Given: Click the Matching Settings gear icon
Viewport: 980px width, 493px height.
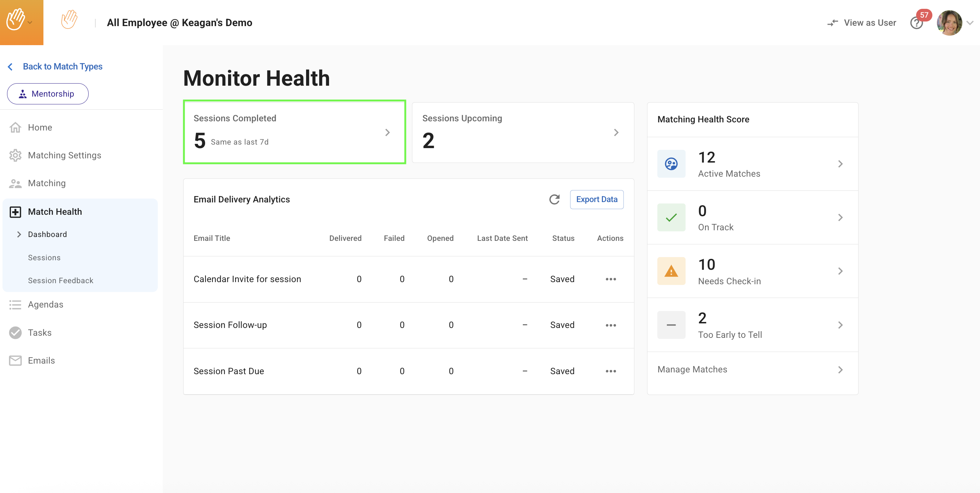Looking at the screenshot, I should (15, 155).
